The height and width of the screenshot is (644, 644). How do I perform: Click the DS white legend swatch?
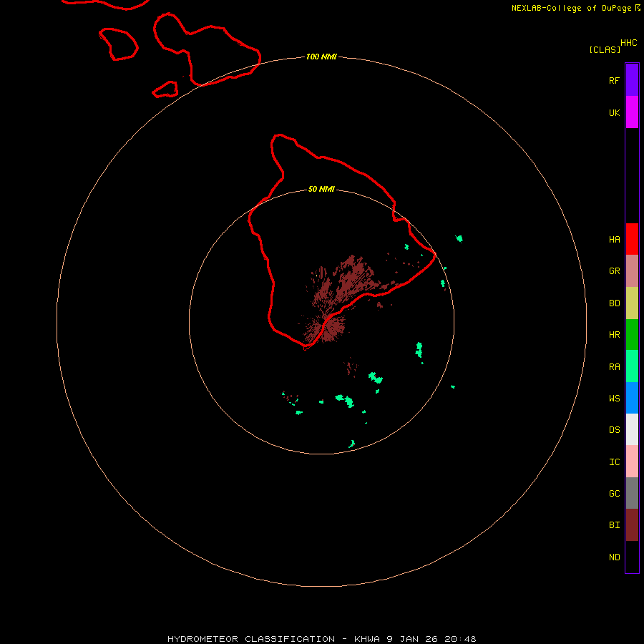(x=632, y=429)
